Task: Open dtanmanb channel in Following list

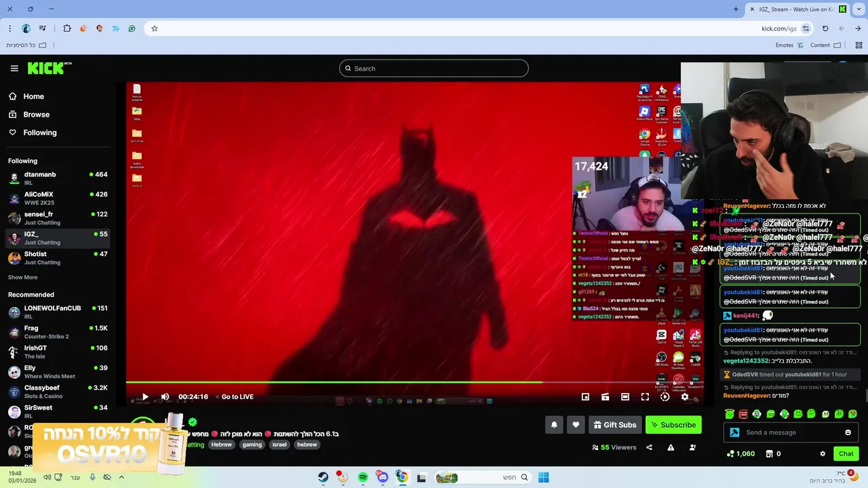Action: coord(58,178)
